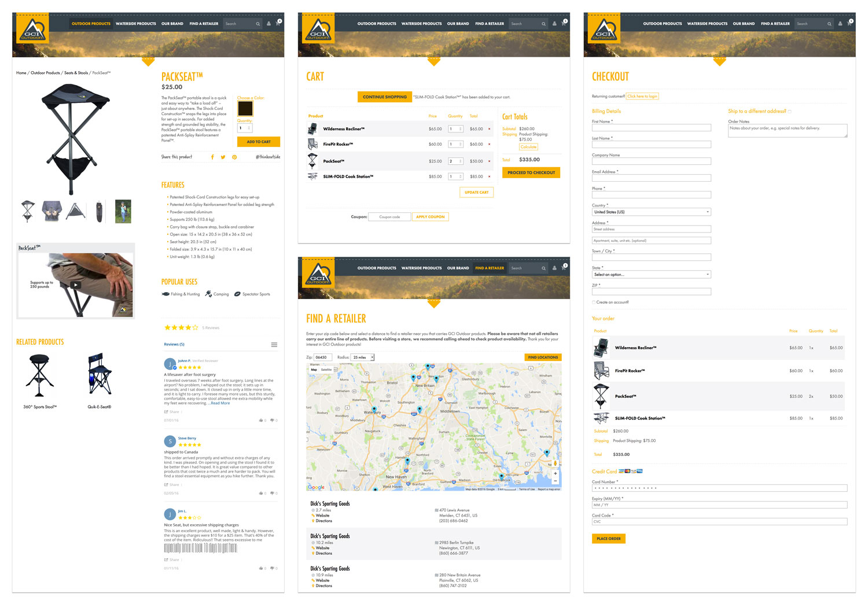The width and height of the screenshot is (868, 608).
Task: Remove PackSeat from the cart list
Action: (489, 161)
